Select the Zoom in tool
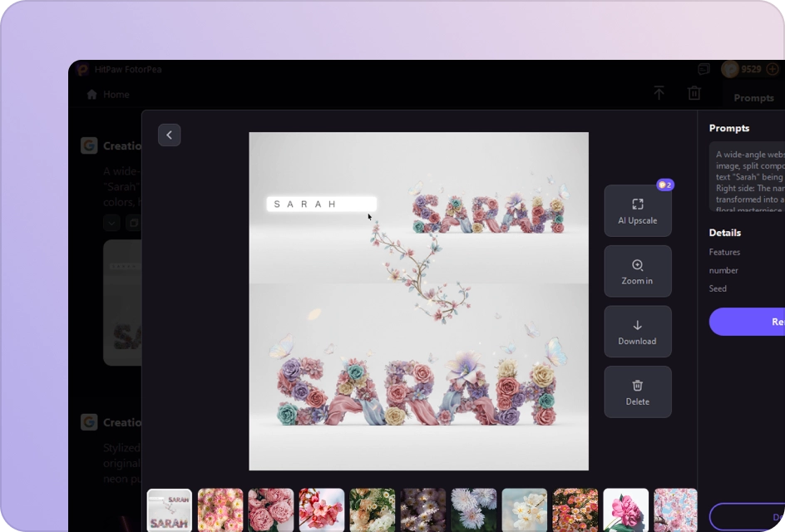Image resolution: width=785 pixels, height=532 pixels. [x=637, y=272]
